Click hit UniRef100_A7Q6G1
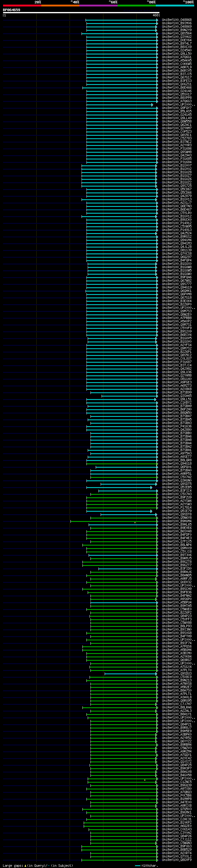Screen dimensions: 197x868 (177, 57)
